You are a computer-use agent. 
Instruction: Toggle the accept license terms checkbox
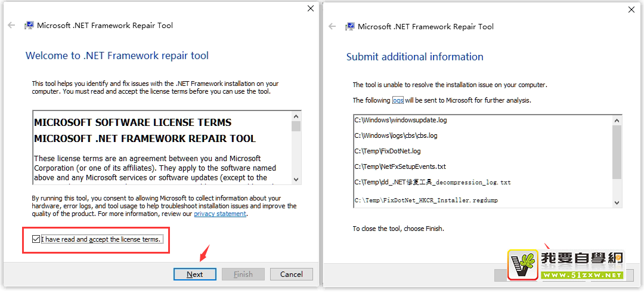pyautogui.click(x=36, y=239)
